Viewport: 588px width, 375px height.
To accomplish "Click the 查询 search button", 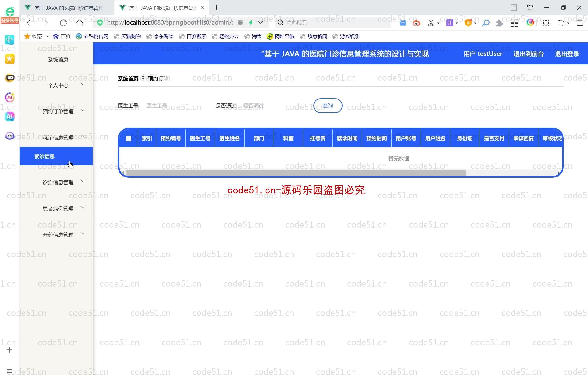I will pos(328,106).
